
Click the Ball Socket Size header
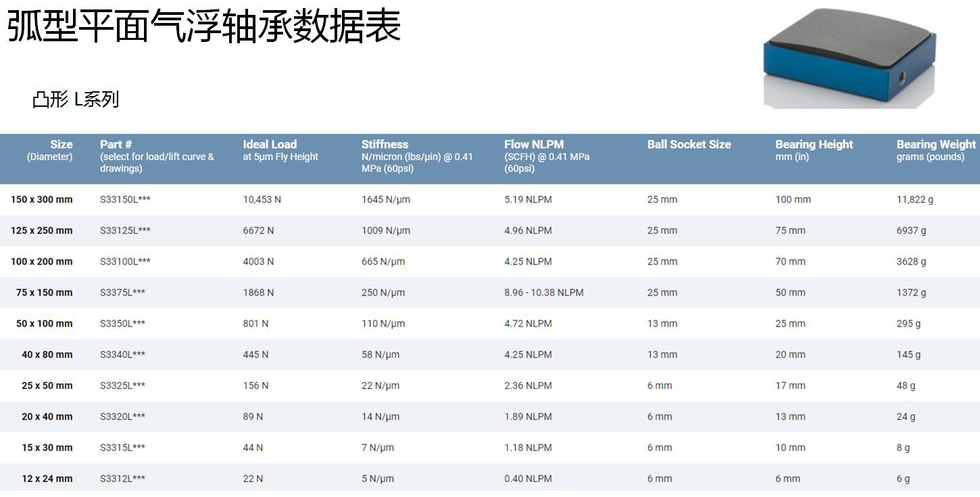coord(689,144)
